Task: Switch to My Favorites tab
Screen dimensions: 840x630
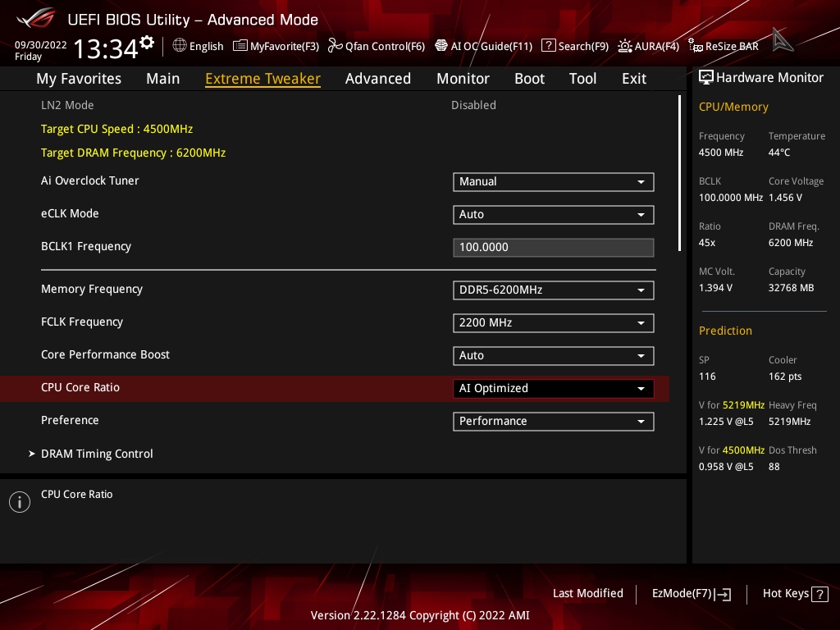Action: [x=79, y=78]
